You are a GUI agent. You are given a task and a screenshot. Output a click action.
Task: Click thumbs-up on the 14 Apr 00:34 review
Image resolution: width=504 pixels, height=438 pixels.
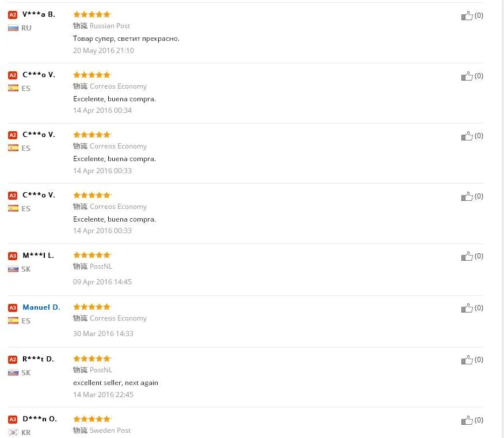[x=467, y=76]
